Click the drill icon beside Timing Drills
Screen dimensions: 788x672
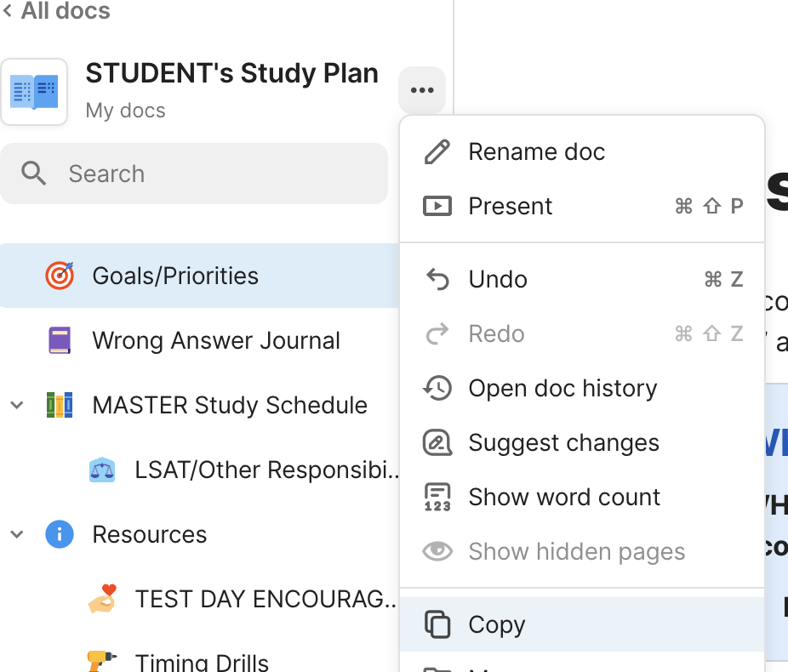tap(101, 661)
